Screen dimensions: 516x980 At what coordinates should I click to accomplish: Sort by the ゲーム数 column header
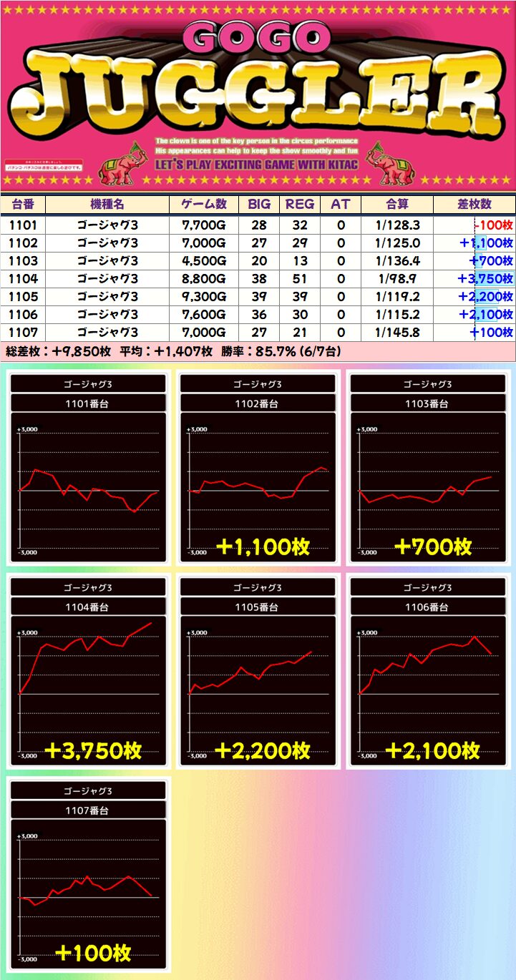pyautogui.click(x=203, y=204)
